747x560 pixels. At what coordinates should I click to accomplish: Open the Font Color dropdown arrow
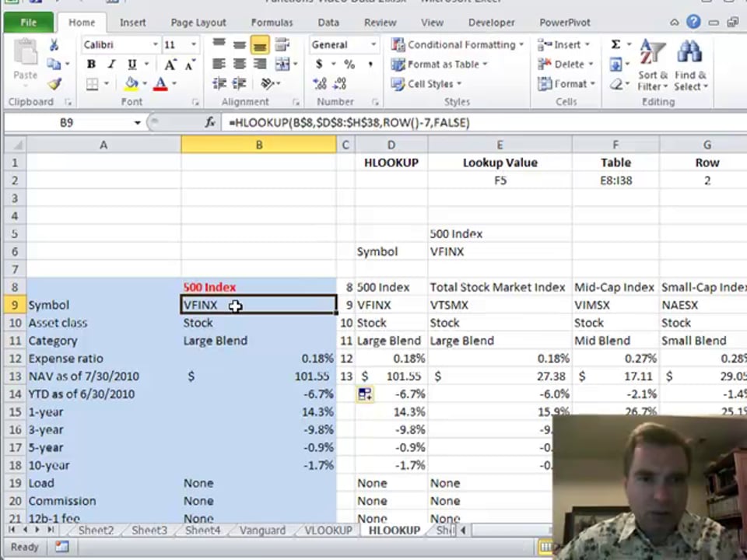tap(174, 84)
